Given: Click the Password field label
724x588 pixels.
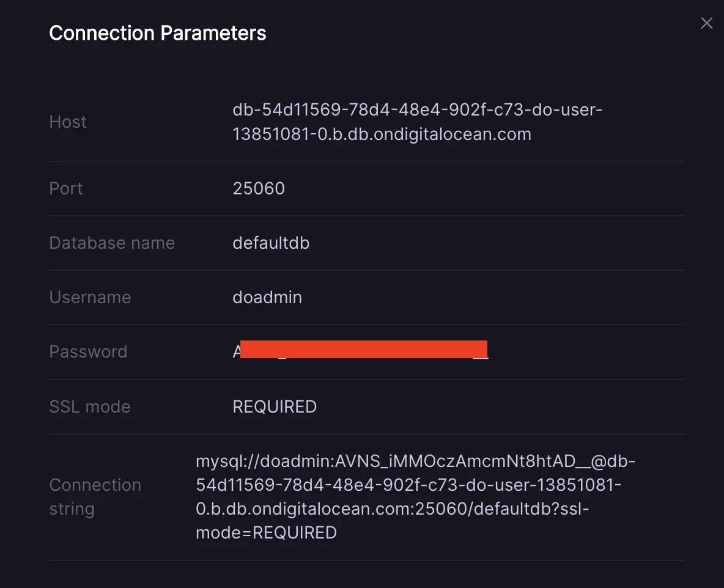Looking at the screenshot, I should (88, 351).
